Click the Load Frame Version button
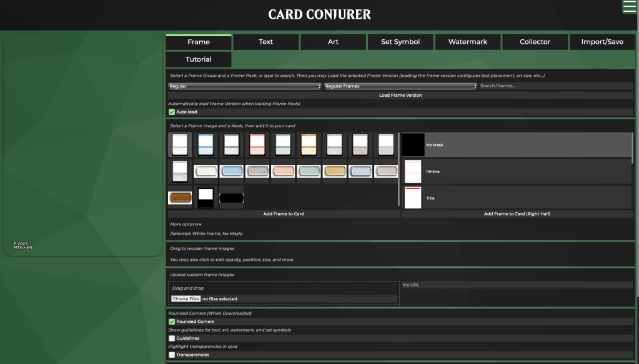This screenshot has height=364, width=639. click(x=400, y=95)
